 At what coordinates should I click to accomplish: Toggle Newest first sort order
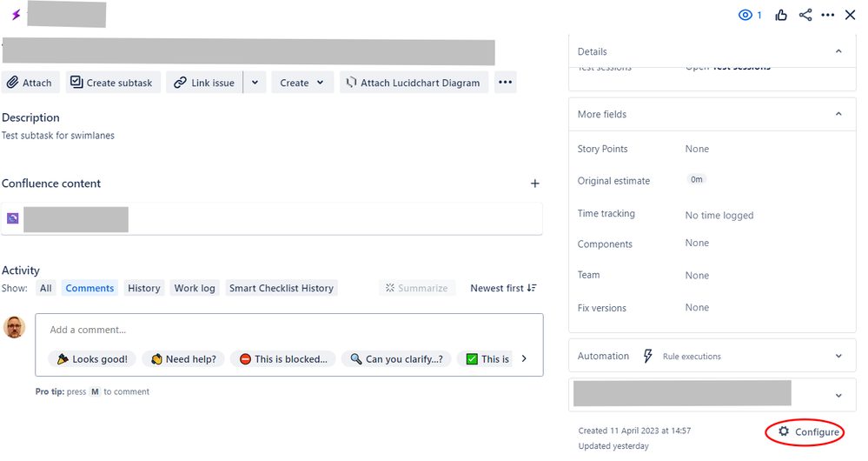503,288
